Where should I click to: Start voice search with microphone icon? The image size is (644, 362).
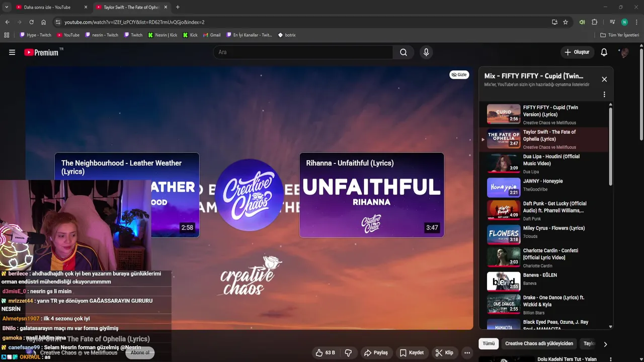point(426,52)
